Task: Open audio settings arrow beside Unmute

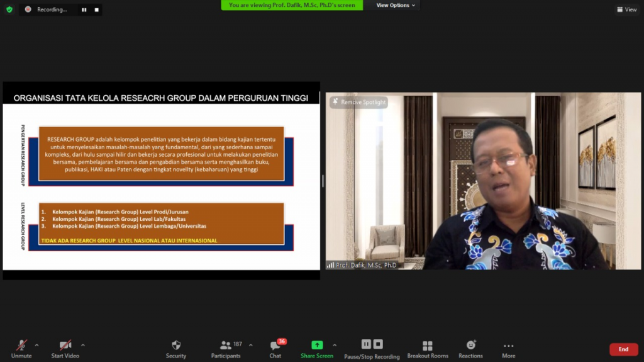Action: point(36,345)
